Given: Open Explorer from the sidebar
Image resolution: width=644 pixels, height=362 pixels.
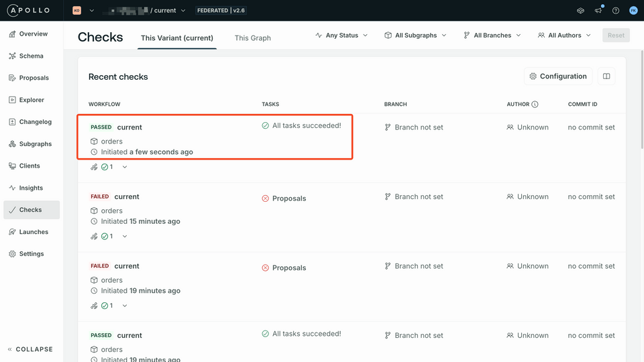Looking at the screenshot, I should click(32, 100).
